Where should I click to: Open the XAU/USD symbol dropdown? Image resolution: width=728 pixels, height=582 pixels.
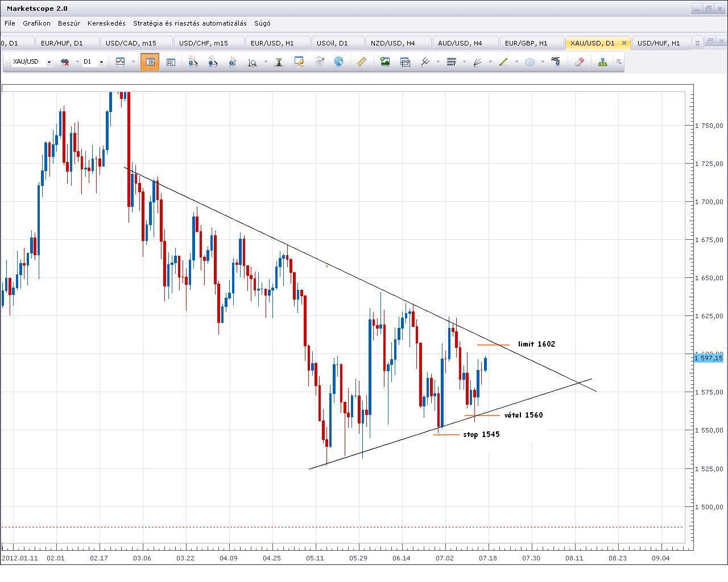point(49,62)
